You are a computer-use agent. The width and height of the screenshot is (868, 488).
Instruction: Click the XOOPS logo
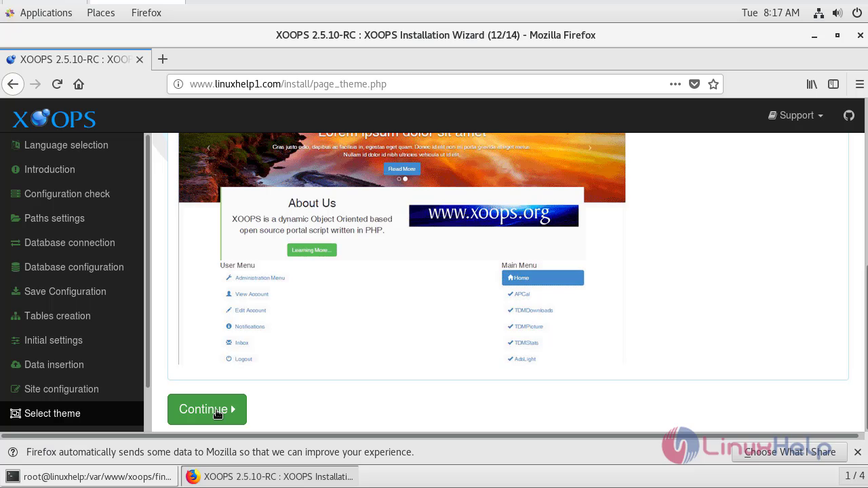tap(54, 119)
